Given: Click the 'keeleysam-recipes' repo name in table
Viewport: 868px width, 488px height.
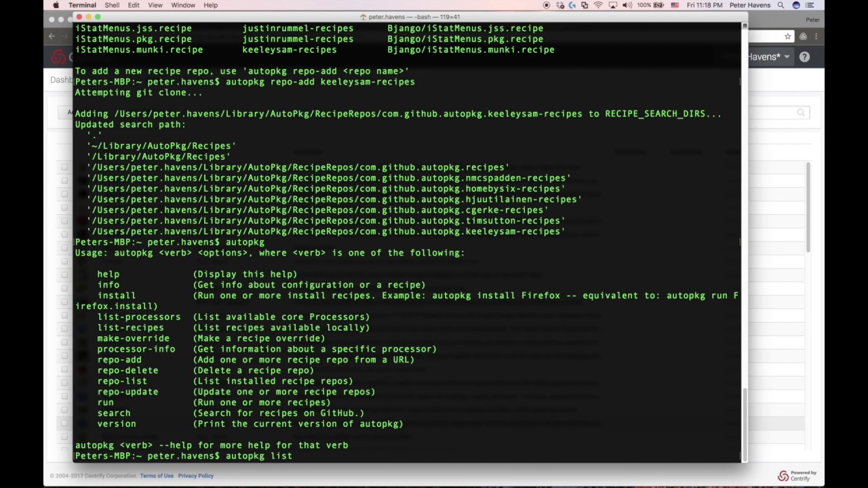Looking at the screenshot, I should [x=290, y=49].
